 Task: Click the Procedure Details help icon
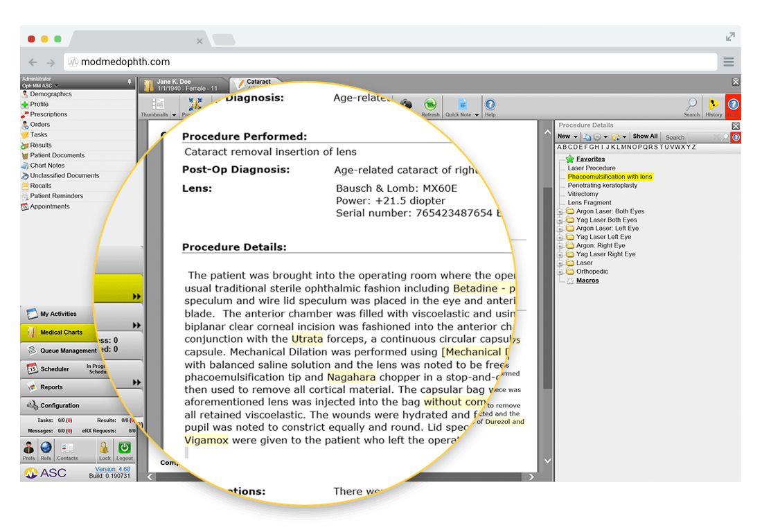(736, 137)
